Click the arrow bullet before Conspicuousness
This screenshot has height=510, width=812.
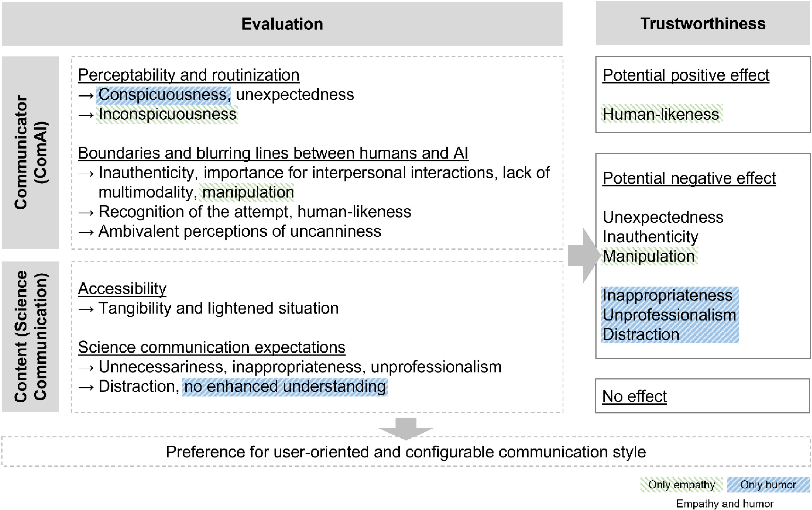click(86, 95)
